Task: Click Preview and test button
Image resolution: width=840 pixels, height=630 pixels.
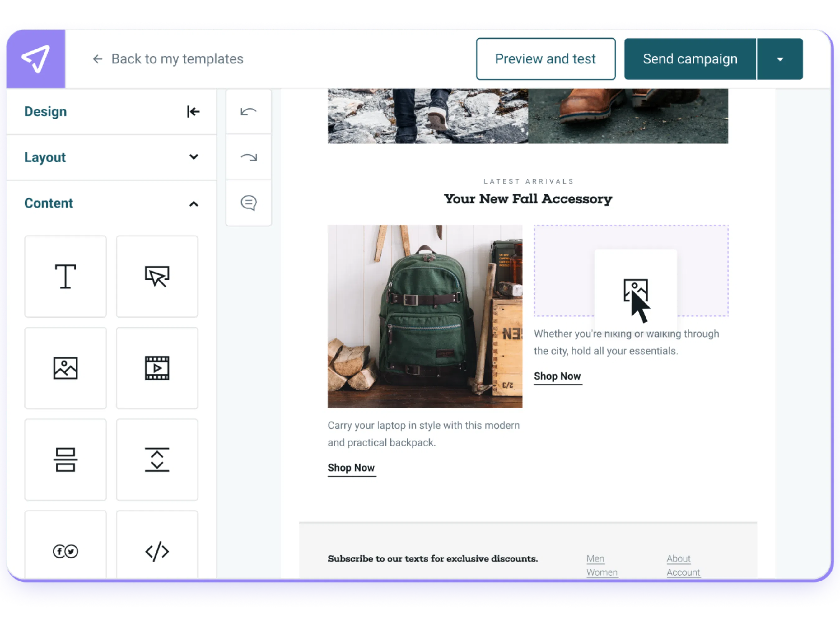Action: (x=546, y=59)
